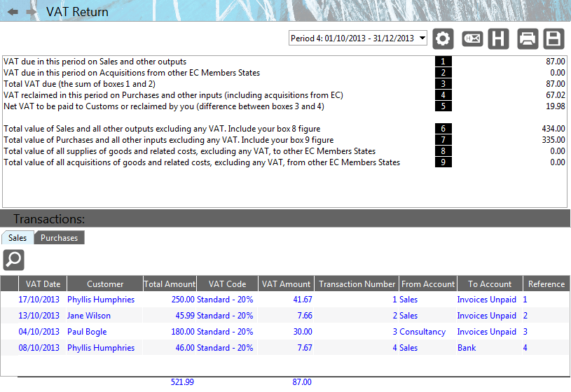This screenshot has height=392, width=571.
Task: Sort by VAT Date column header
Action: 43,284
